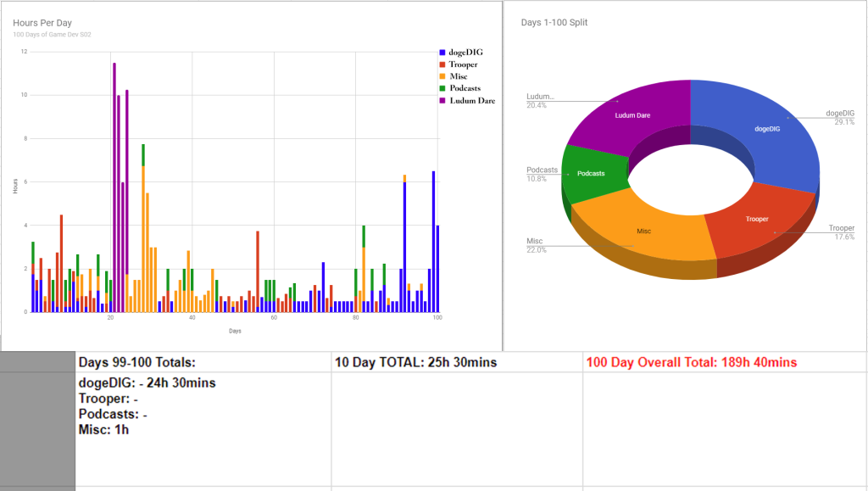Click the green Podcasts legend swatch
This screenshot has width=868, height=491.
point(442,88)
